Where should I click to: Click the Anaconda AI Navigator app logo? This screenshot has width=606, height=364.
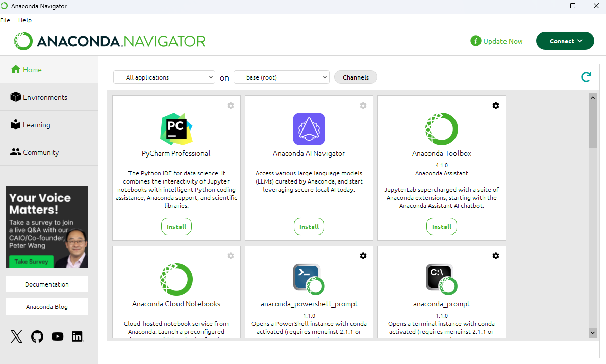point(309,129)
